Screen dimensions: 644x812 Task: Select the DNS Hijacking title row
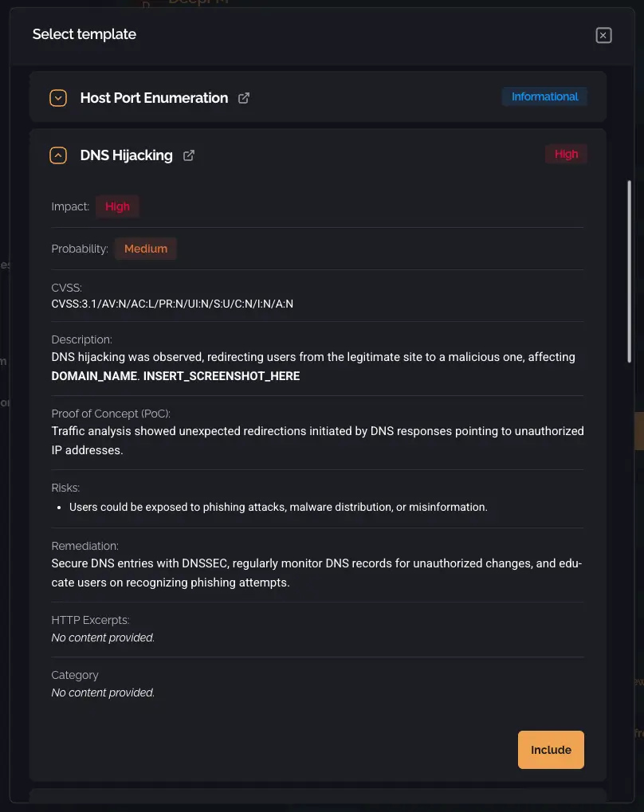[x=126, y=155]
